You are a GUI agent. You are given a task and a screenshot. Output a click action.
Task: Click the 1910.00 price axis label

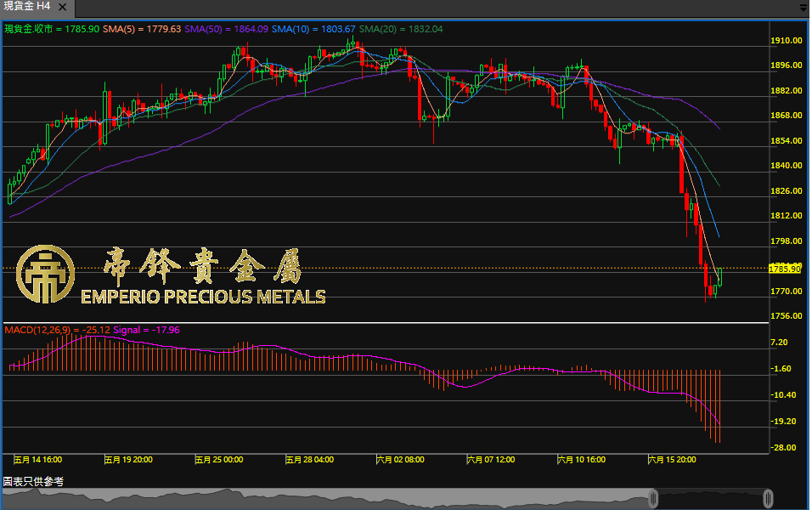click(x=786, y=41)
